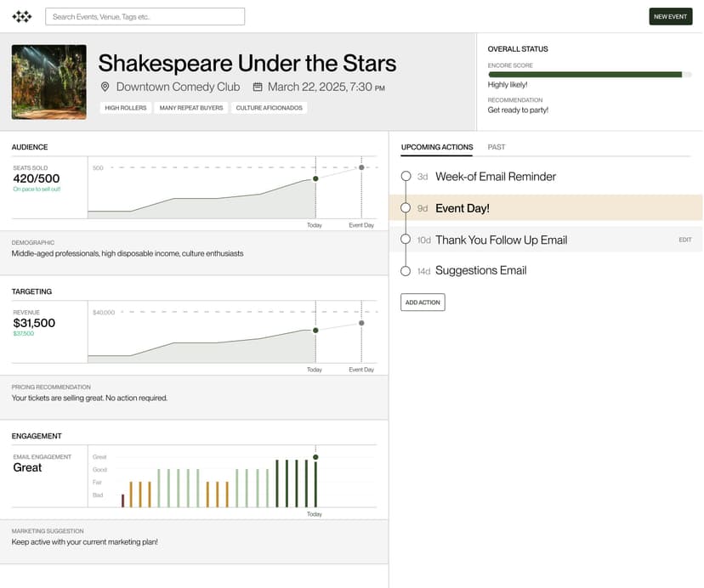The image size is (704, 588).
Task: Select the Week-of Email Reminder circle marker
Action: 406,177
